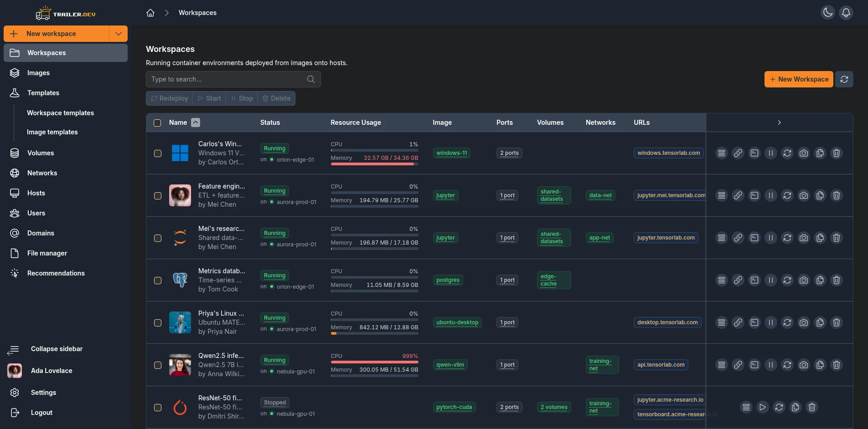Check the select-all checkbox in table header
868x429 pixels.
coord(157,123)
